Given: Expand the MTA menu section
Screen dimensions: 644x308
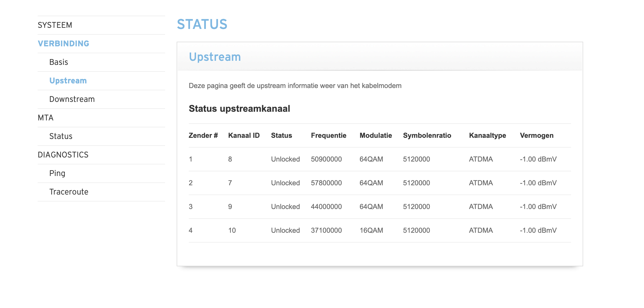Looking at the screenshot, I should coord(46,118).
